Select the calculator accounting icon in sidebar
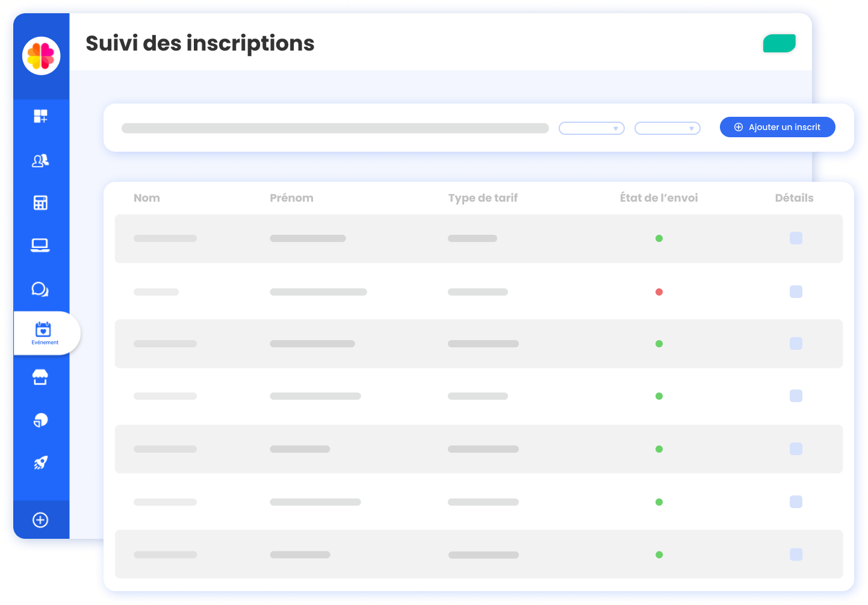Image resolution: width=868 pixels, height=605 pixels. point(40,203)
